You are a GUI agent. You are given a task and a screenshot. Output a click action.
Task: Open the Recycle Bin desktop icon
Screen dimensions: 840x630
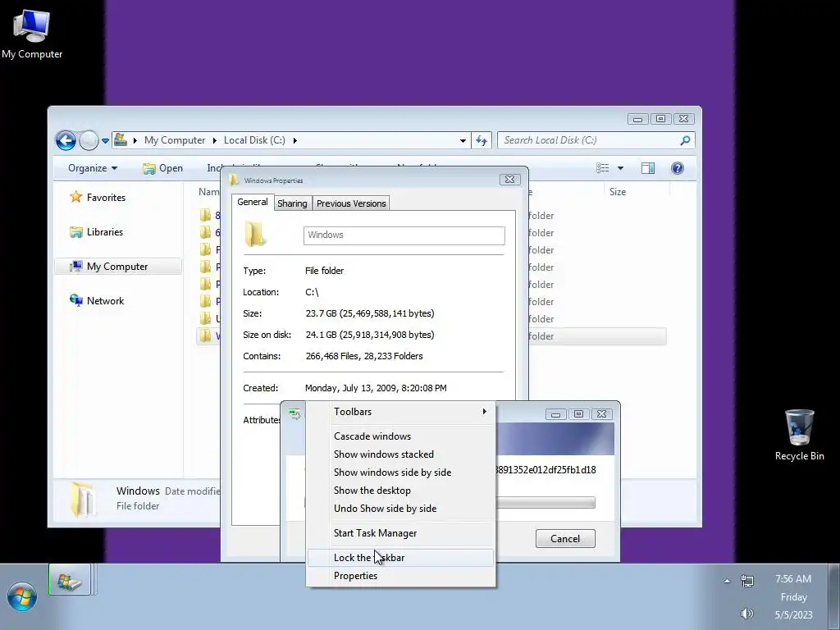pos(799,435)
